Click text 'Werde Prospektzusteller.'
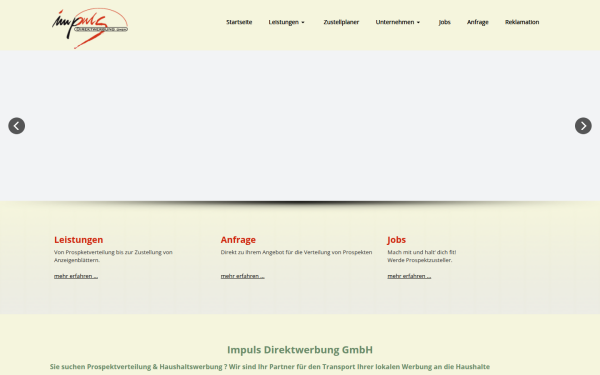Screen dimensions: 600x375 point(420,260)
